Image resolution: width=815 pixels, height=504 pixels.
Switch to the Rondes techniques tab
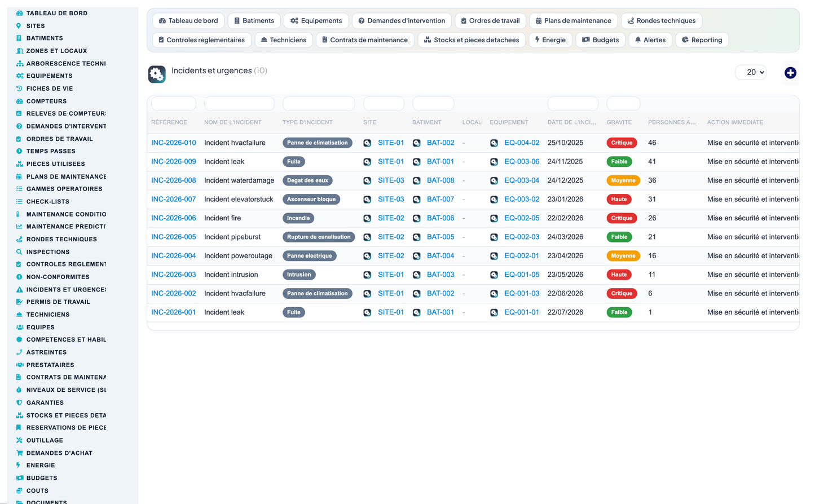coord(662,21)
